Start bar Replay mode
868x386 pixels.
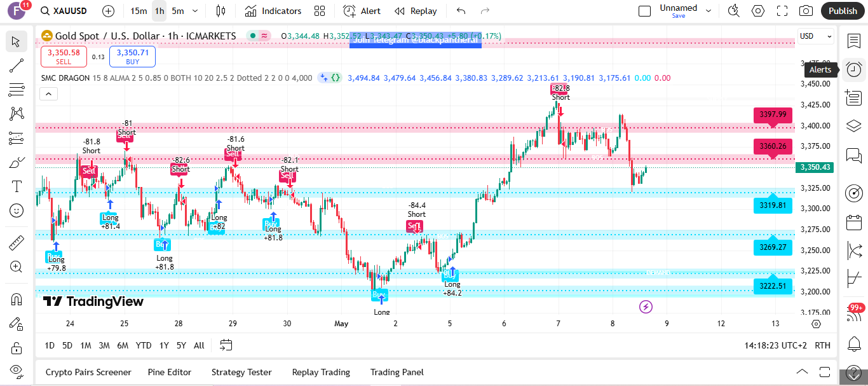click(x=416, y=11)
